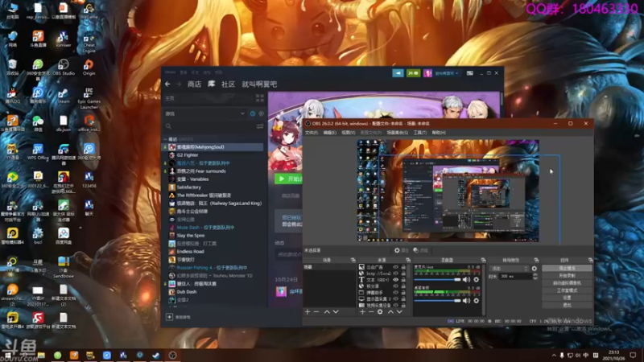Image resolution: width=644 pixels, height=362 pixels.
Task: Toggle visibility of 显示器采集 2 source
Action: (x=395, y=298)
